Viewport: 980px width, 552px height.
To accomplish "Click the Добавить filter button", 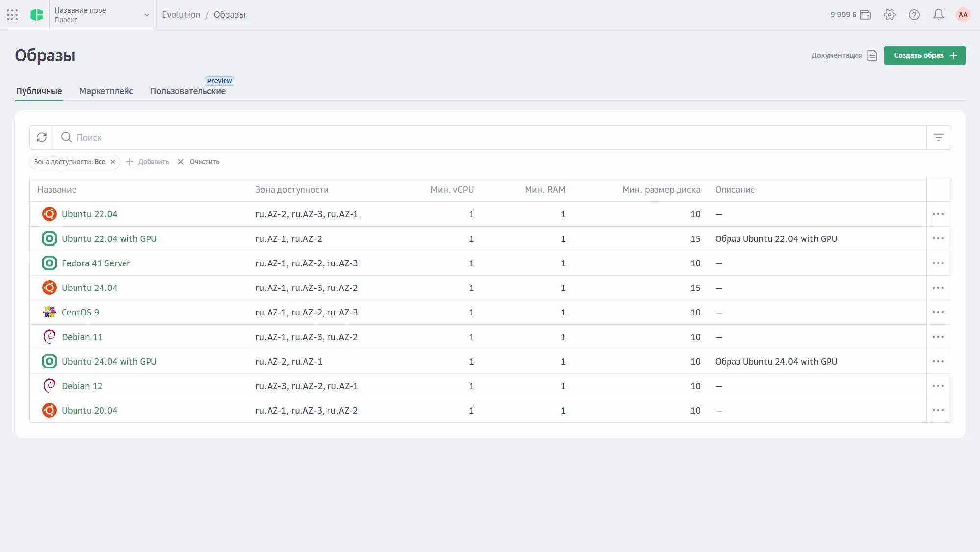I will pos(148,162).
